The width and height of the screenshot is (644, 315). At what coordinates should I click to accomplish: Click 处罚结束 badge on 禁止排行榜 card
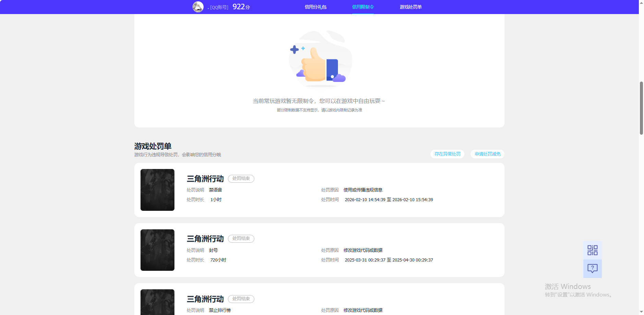pos(241,299)
